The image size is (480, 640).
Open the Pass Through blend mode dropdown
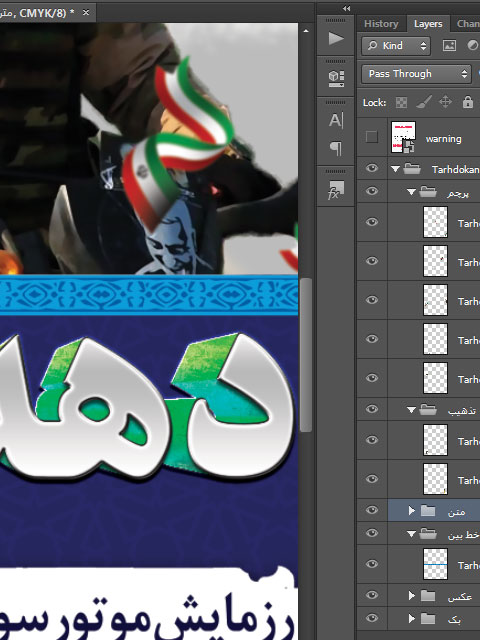point(416,74)
